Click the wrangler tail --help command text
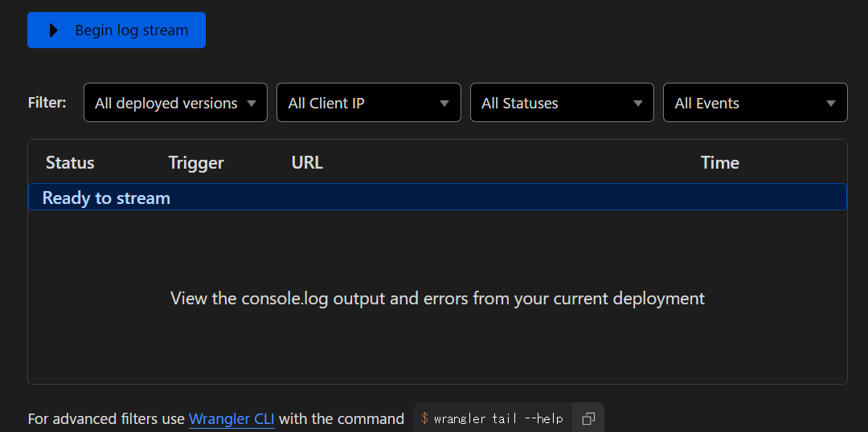Image resolution: width=868 pixels, height=432 pixels. click(x=498, y=418)
